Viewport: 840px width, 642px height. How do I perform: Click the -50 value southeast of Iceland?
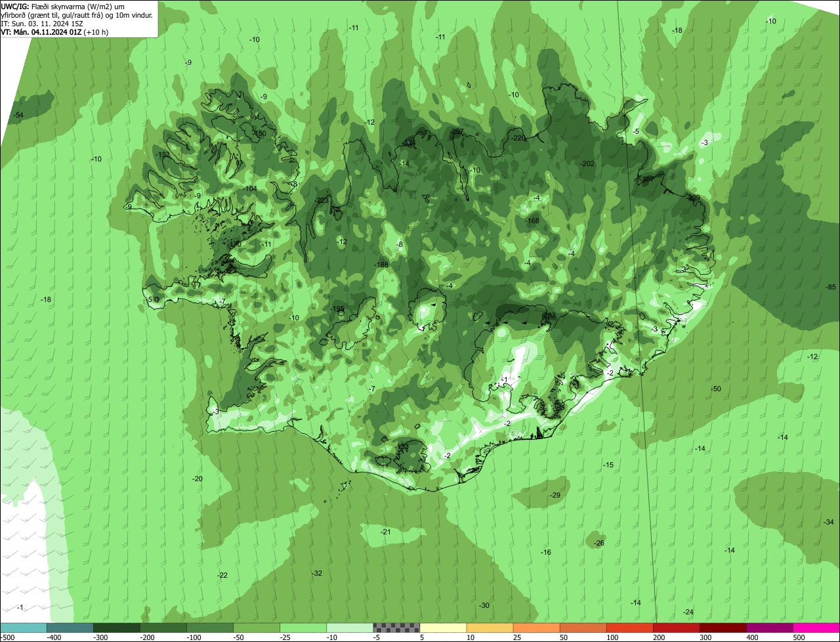pyautogui.click(x=716, y=389)
